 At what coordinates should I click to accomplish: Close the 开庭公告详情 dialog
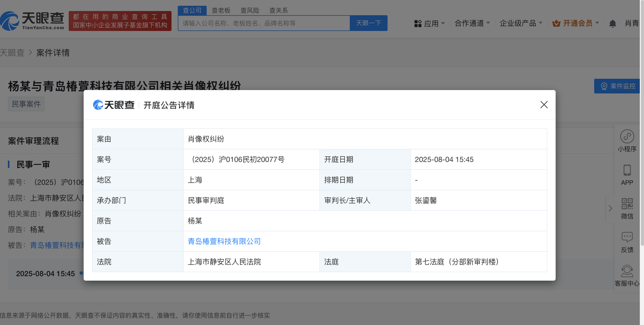coord(544,105)
